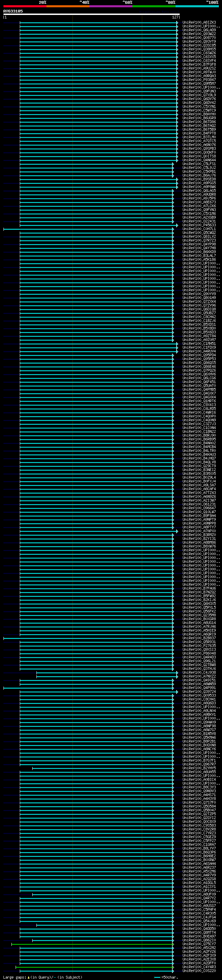Image resolution: width=222 pixels, height=980 pixels.
Task: Click label UniRef100_C4Y4R3
Action: coord(199,967)
